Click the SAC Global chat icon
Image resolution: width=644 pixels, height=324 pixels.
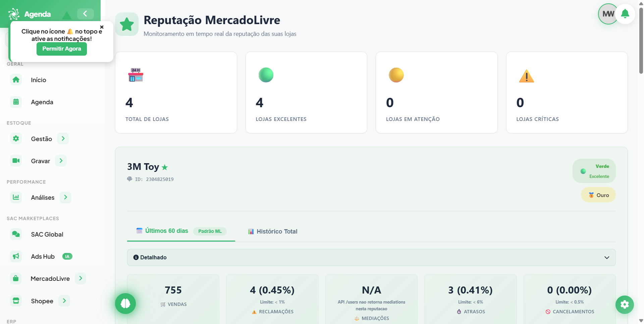click(16, 234)
